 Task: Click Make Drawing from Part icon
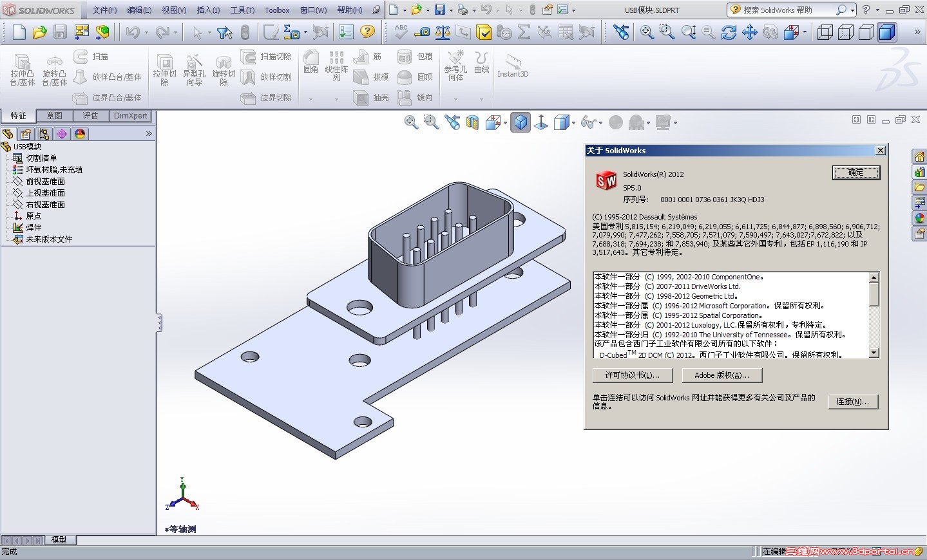pos(82,32)
